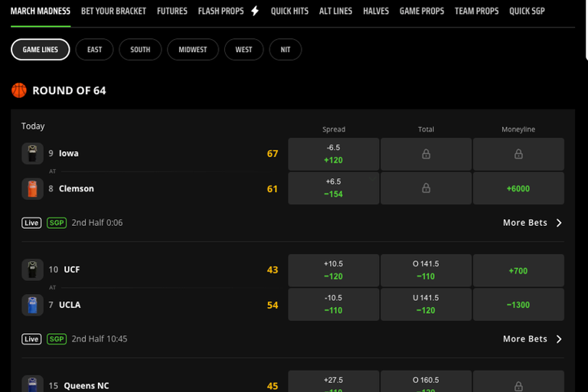The image size is (588, 392).
Task: Click the locked Total cell for Iowa
Action: 426,154
